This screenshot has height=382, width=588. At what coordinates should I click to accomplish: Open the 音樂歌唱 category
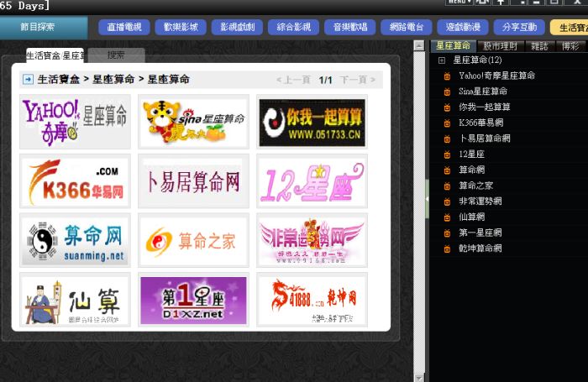[x=350, y=27]
